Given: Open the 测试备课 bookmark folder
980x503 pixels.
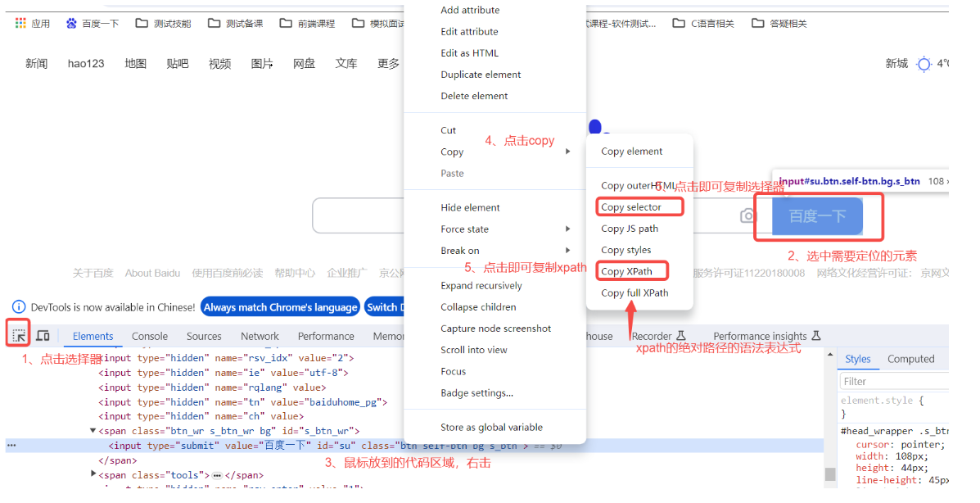Looking at the screenshot, I should [x=235, y=23].
